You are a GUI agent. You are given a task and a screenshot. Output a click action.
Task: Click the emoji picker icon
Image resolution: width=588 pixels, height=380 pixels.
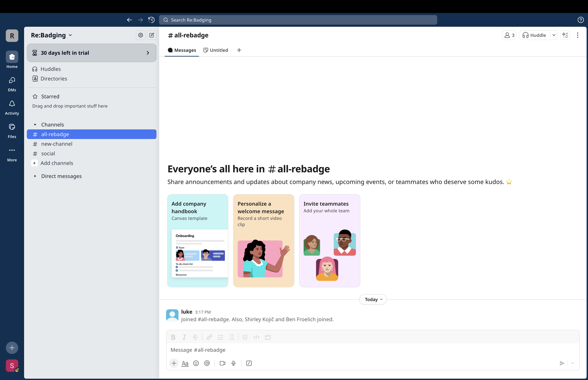click(196, 363)
